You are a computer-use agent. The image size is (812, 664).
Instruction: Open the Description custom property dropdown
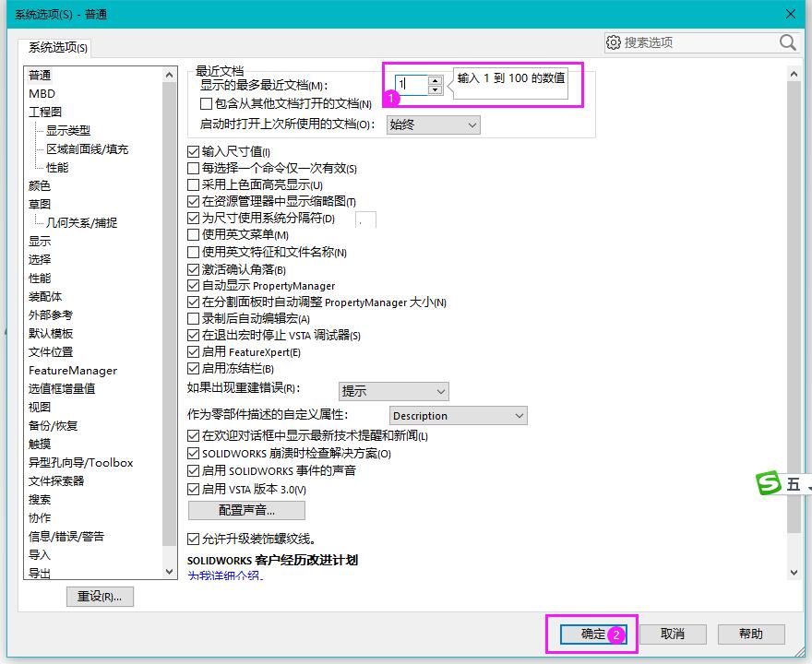tap(459, 416)
